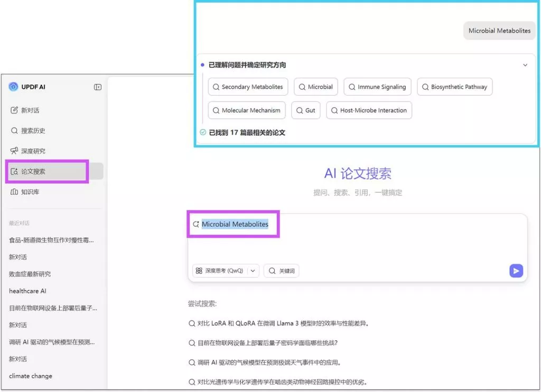The width and height of the screenshot is (541, 392).
Task: Select the Microbial Metabolites result chip
Action: [499, 30]
